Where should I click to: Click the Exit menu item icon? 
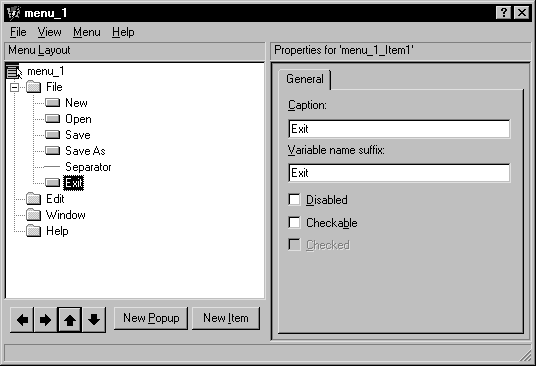pyautogui.click(x=52, y=183)
